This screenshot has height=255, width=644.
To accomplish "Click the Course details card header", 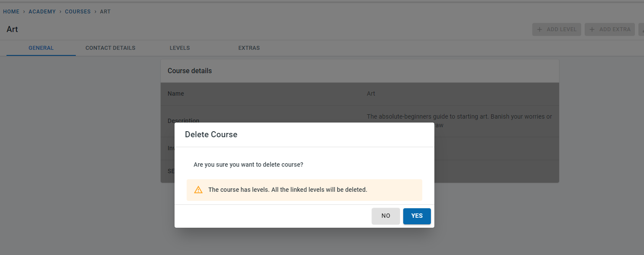I will (x=190, y=71).
